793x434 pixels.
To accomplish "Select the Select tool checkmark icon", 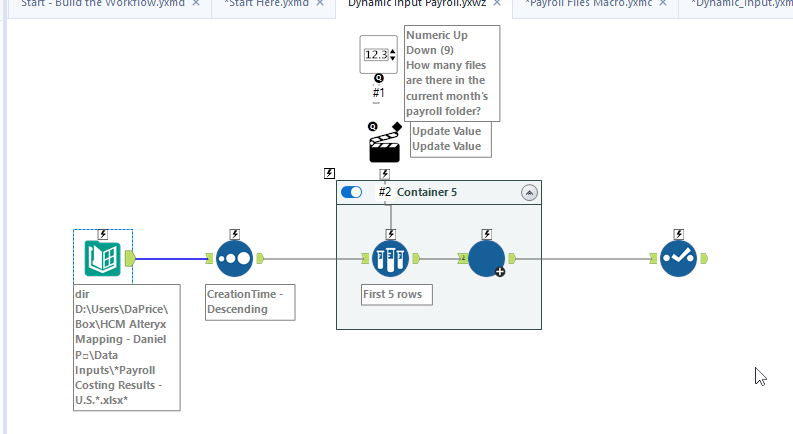I will point(678,258).
